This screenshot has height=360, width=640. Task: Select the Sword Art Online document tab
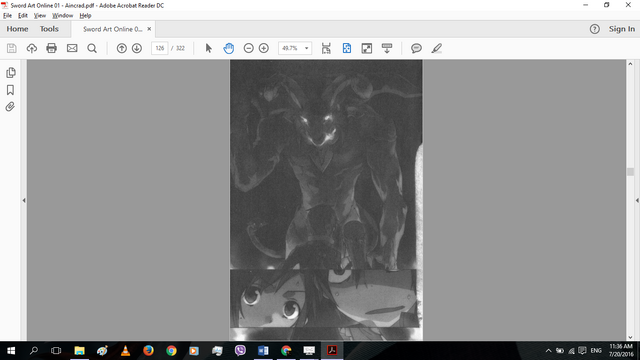click(x=113, y=29)
